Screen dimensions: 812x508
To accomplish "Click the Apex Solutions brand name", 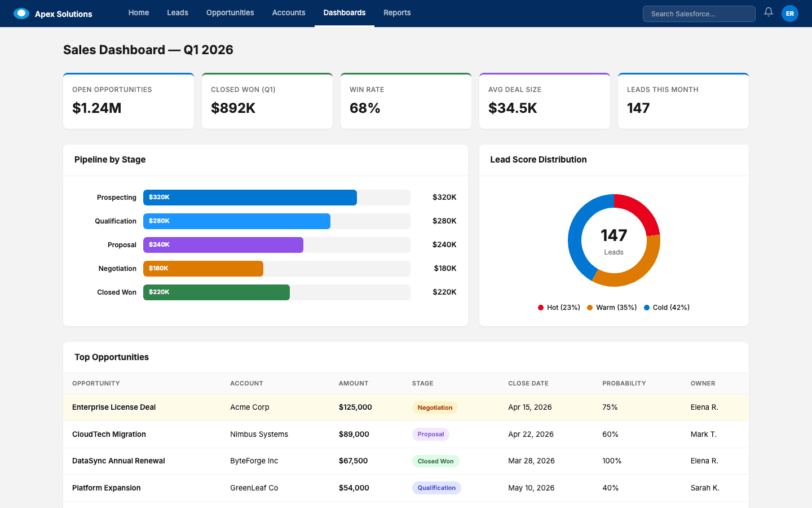I will click(x=64, y=14).
